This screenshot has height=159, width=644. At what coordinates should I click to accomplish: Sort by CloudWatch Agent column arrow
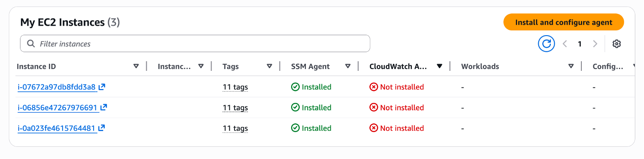[x=439, y=66]
